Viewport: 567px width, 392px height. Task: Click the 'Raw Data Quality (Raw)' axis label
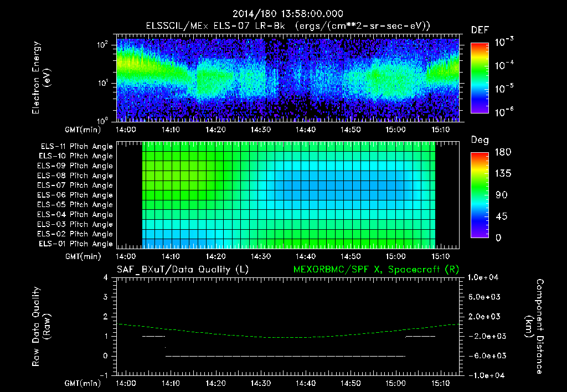(41, 327)
